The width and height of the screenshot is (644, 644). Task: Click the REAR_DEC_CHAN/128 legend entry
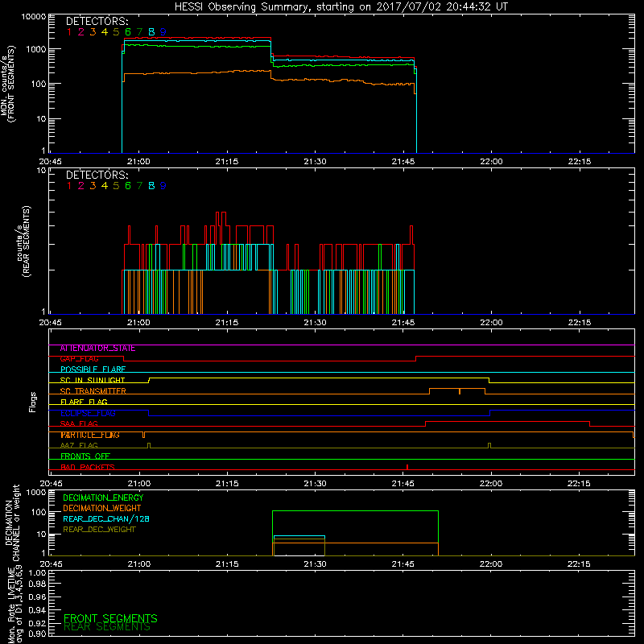106,519
